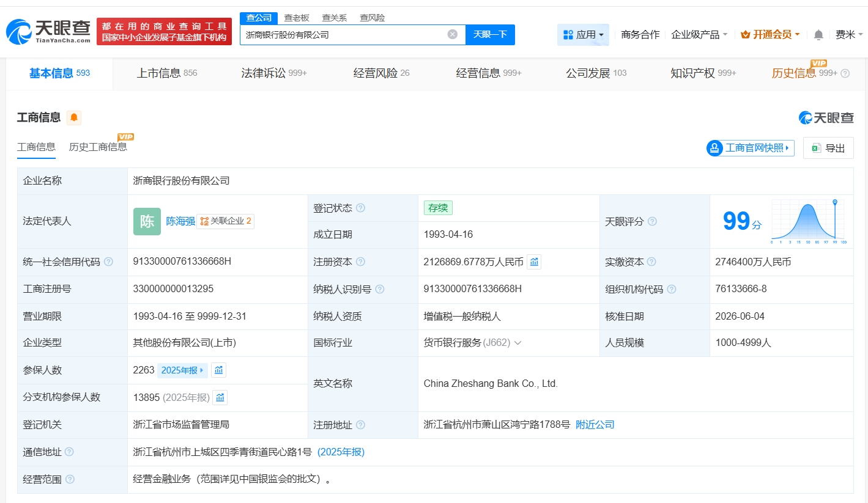Open the 历史信息 VIP tab

coord(804,73)
